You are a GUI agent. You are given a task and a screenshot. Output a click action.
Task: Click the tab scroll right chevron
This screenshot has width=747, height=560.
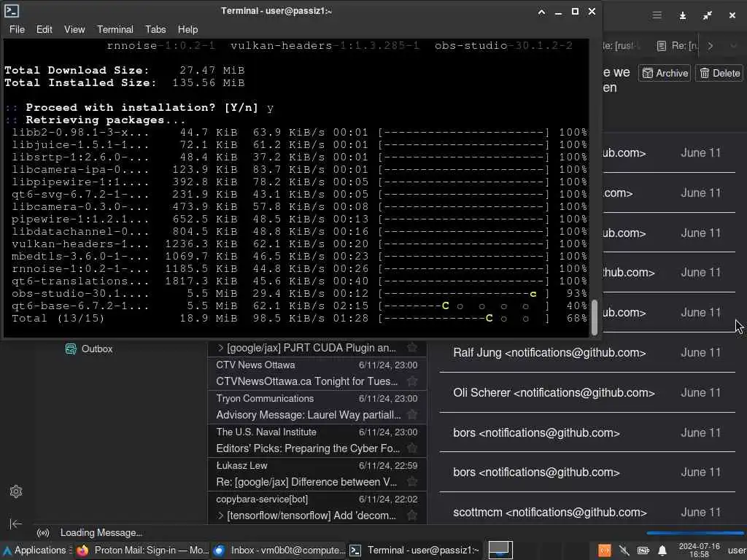[711, 46]
